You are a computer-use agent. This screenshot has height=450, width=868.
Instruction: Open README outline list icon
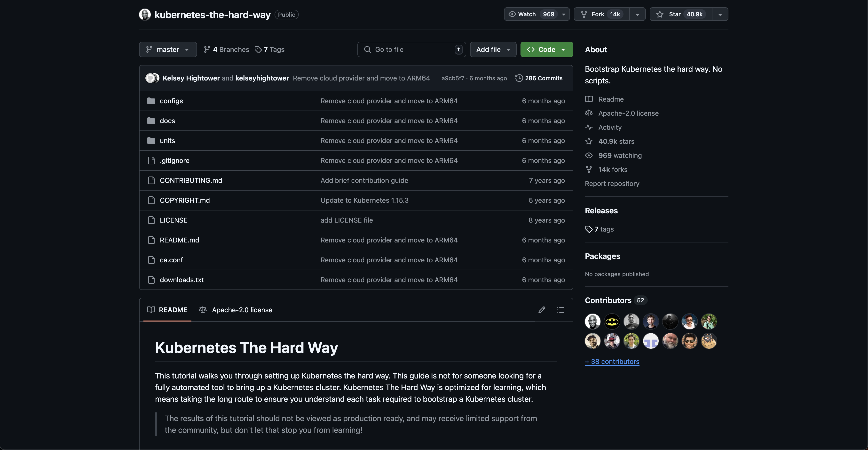click(x=561, y=310)
